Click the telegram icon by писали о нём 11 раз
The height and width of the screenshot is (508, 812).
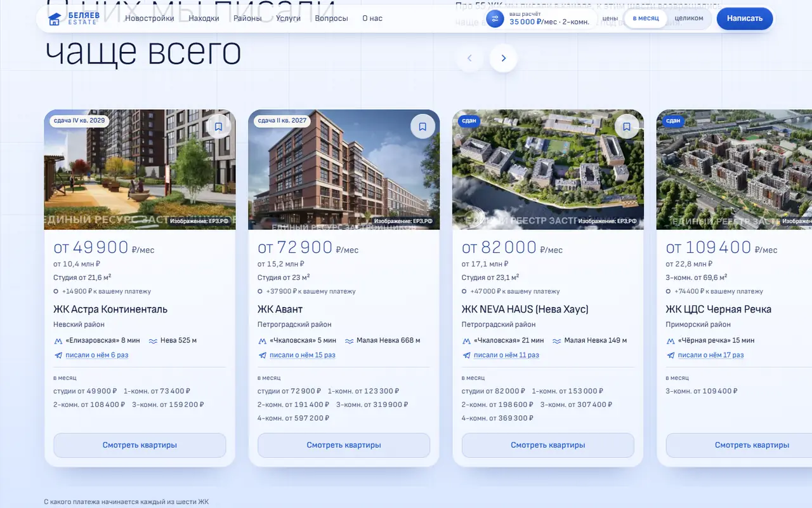pyautogui.click(x=467, y=355)
